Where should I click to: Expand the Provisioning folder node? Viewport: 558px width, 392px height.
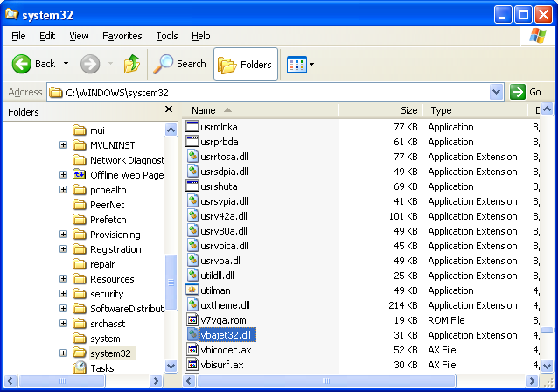63,234
